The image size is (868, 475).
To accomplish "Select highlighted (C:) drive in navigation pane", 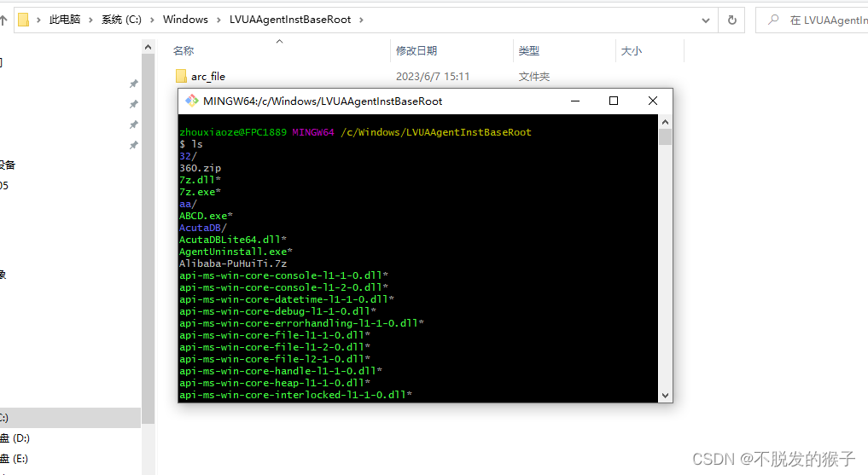I will pyautogui.click(x=70, y=418).
